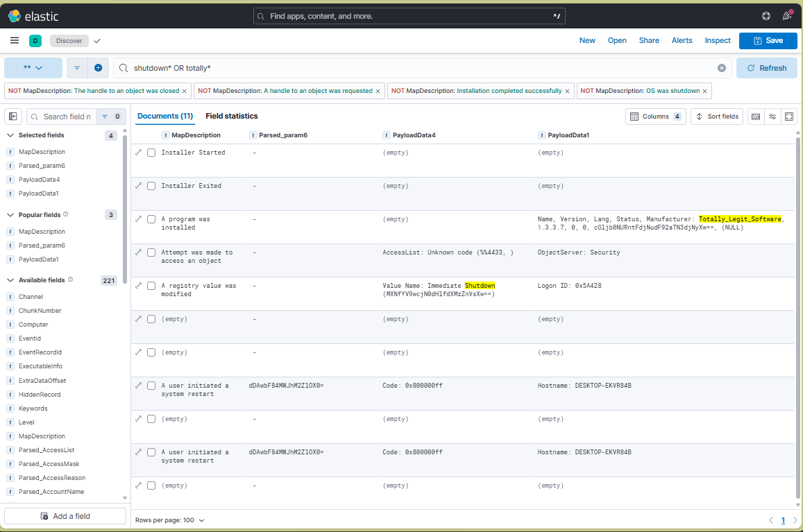803x532 pixels.
Task: Tick the first 'user initiated a system restart' row
Action: tap(151, 386)
